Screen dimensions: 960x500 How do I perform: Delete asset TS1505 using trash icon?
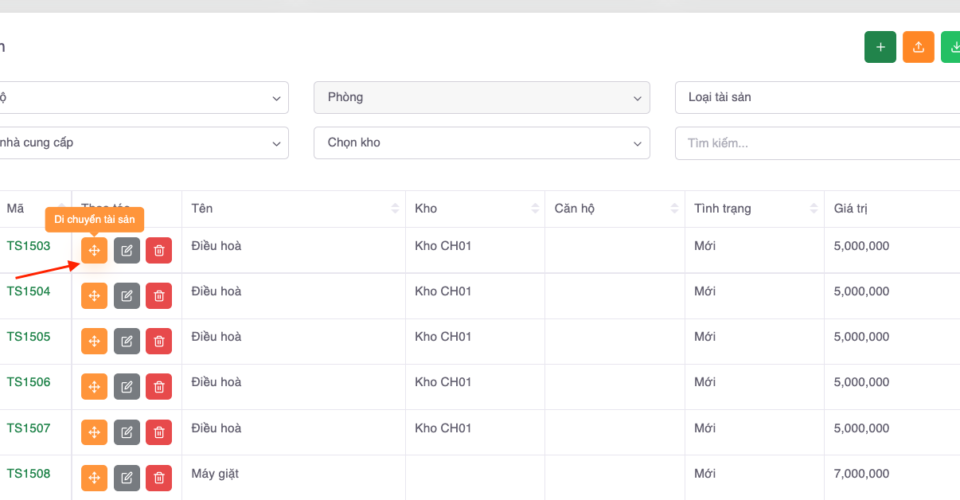[x=158, y=341]
